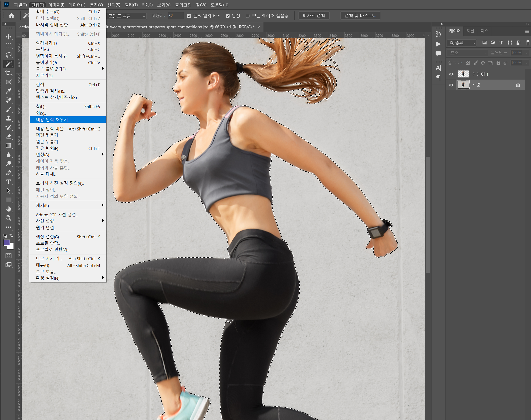Open the 종류 layer filter dropdown
The height and width of the screenshot is (420, 531).
462,43
